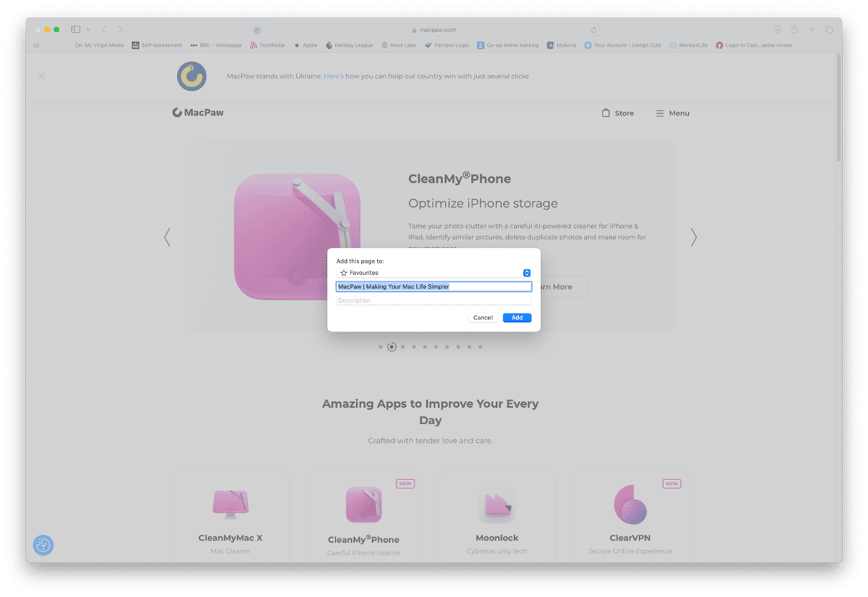868x597 pixels.
Task: Click the ClearVPN card title
Action: 630,538
